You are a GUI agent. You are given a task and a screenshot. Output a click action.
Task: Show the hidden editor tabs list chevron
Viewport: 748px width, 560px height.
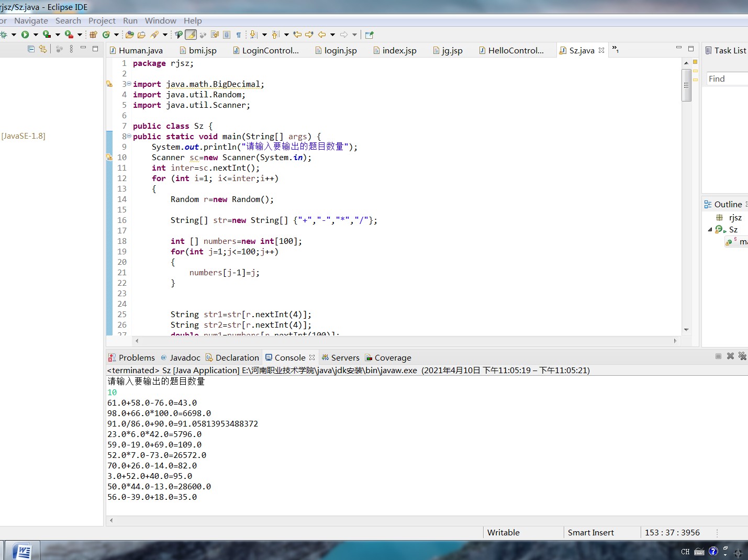point(616,50)
